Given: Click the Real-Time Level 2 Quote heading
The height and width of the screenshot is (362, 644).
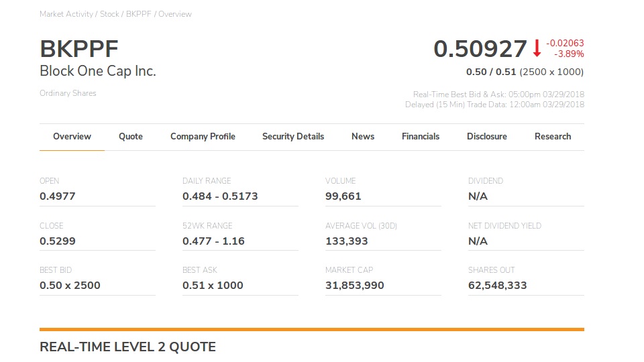Looking at the screenshot, I should [x=128, y=347].
